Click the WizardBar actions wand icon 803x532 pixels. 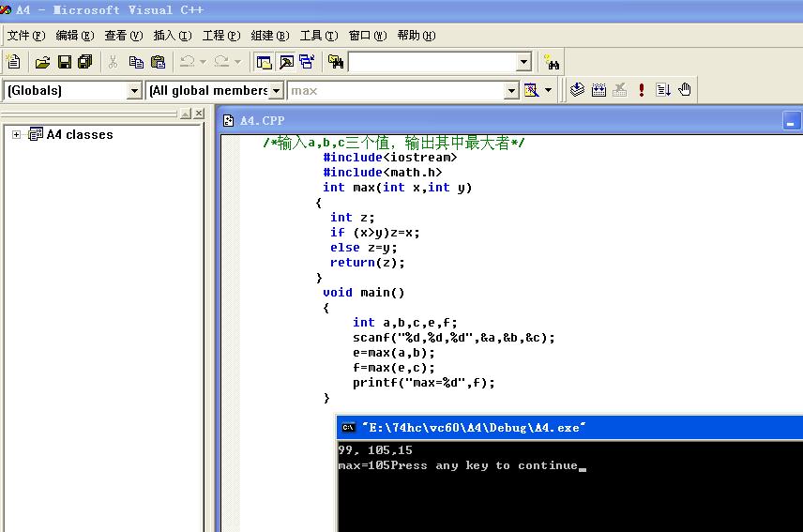[532, 91]
